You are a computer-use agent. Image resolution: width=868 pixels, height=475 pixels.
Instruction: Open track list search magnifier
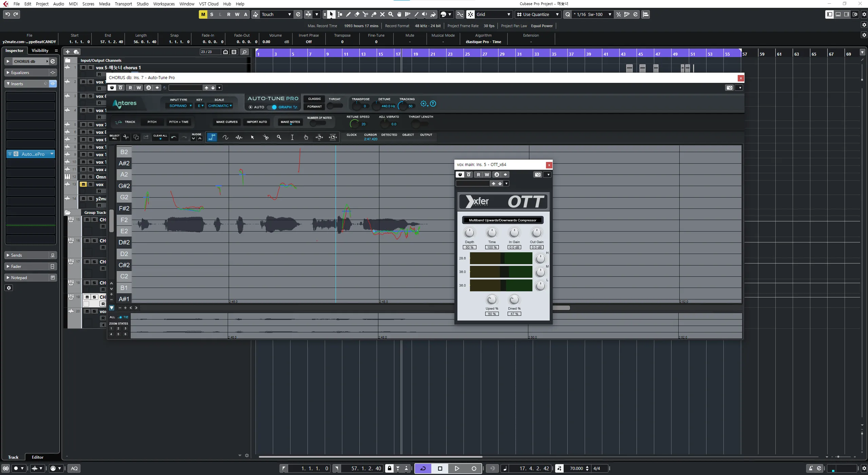244,52
